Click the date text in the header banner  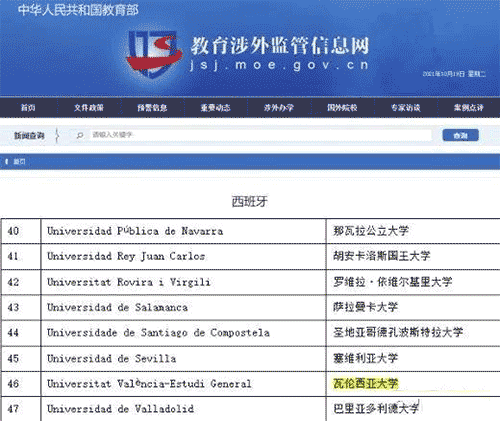tap(454, 74)
